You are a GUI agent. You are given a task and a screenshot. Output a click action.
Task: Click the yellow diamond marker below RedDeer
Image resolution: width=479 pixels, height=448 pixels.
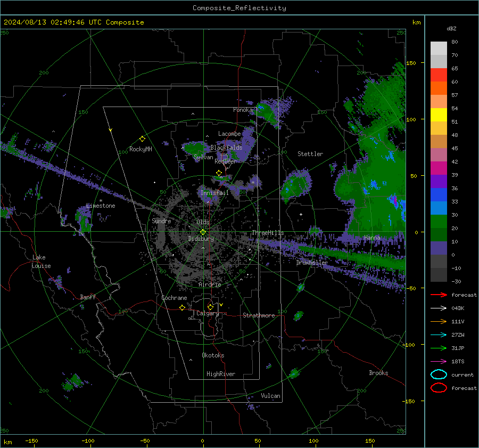click(219, 173)
